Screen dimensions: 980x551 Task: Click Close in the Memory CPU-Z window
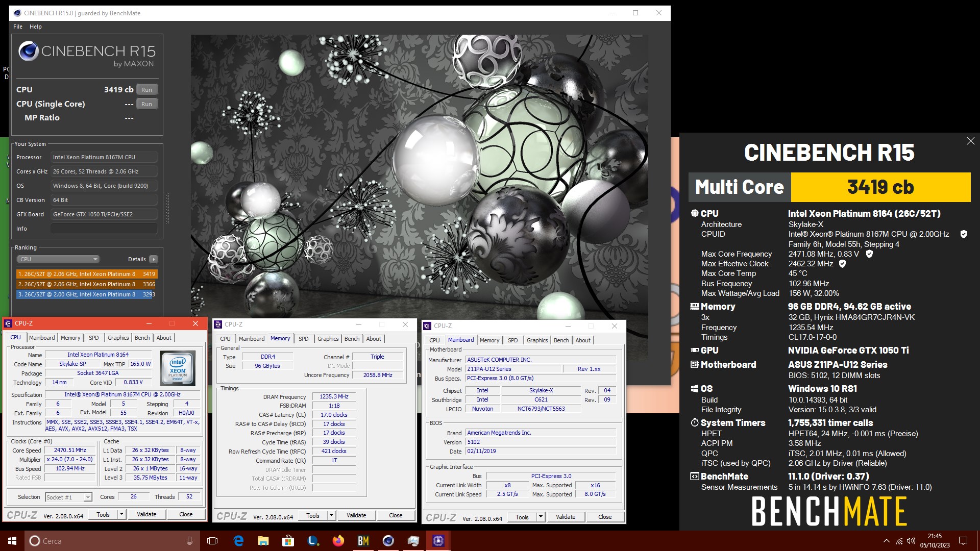click(396, 515)
